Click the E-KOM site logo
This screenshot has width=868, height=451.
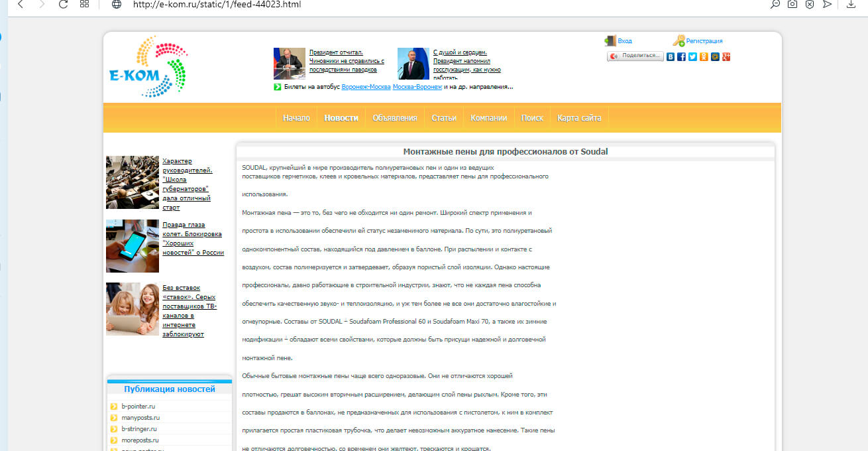tap(148, 66)
